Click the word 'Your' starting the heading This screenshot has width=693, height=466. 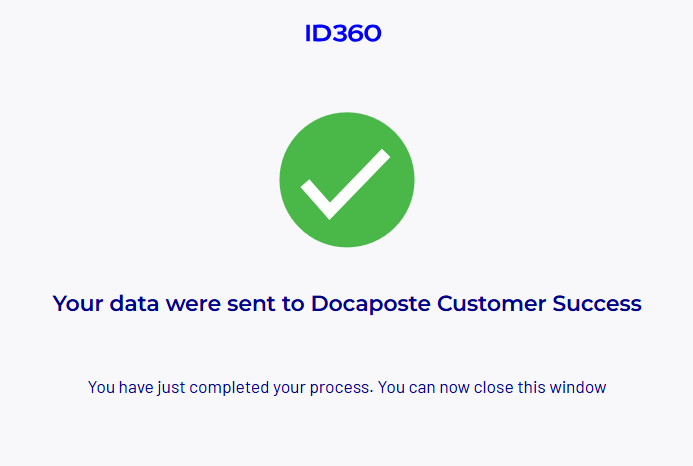click(x=78, y=303)
